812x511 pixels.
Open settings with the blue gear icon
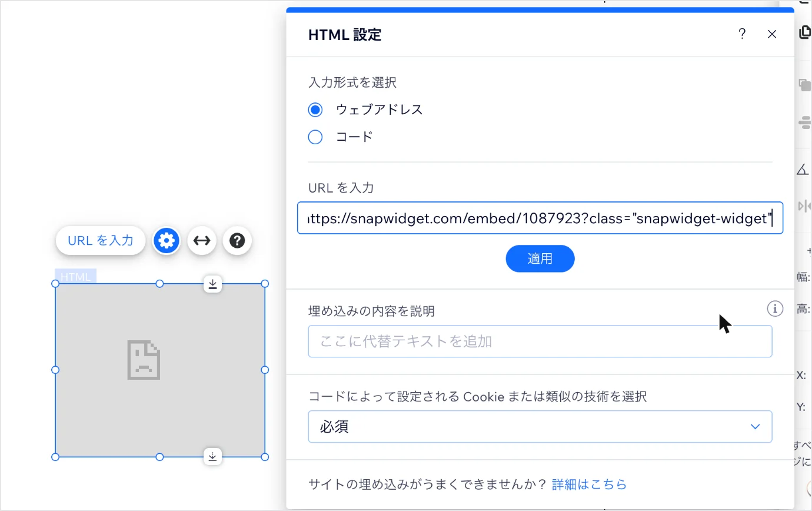[167, 241]
